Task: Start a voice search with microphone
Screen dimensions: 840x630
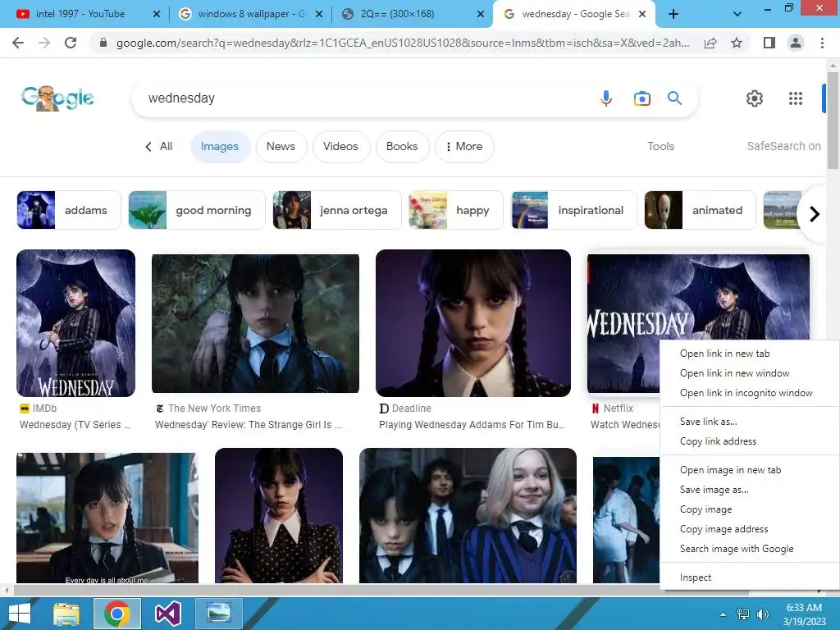Action: pyautogui.click(x=606, y=98)
